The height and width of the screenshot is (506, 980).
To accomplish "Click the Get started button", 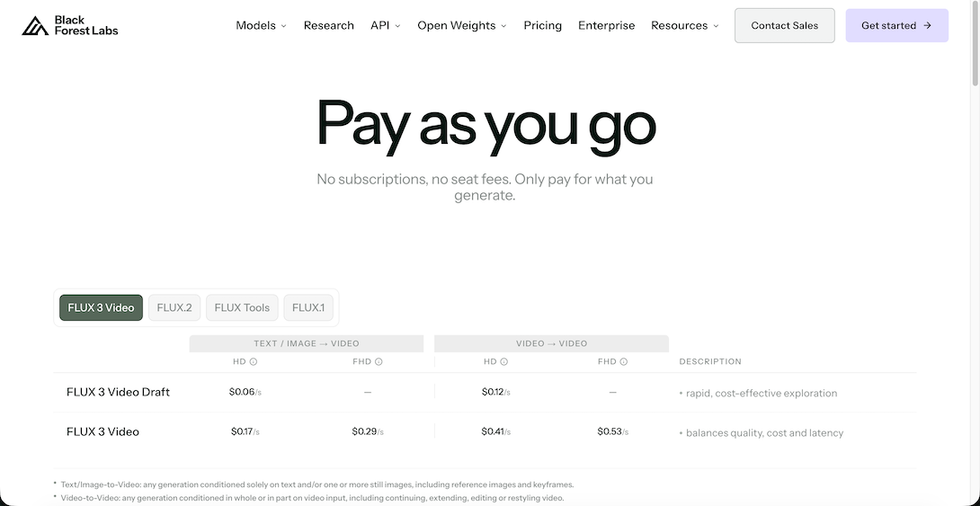I will point(897,25).
